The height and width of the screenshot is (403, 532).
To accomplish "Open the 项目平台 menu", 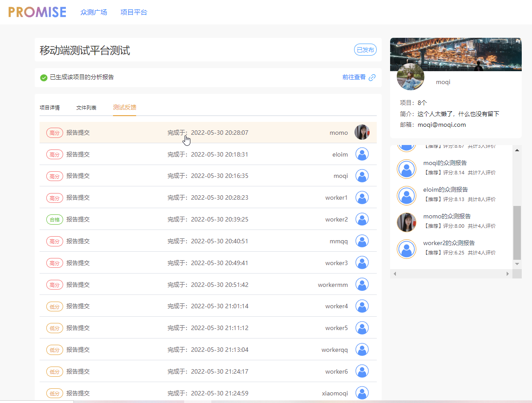I will 134,12.
